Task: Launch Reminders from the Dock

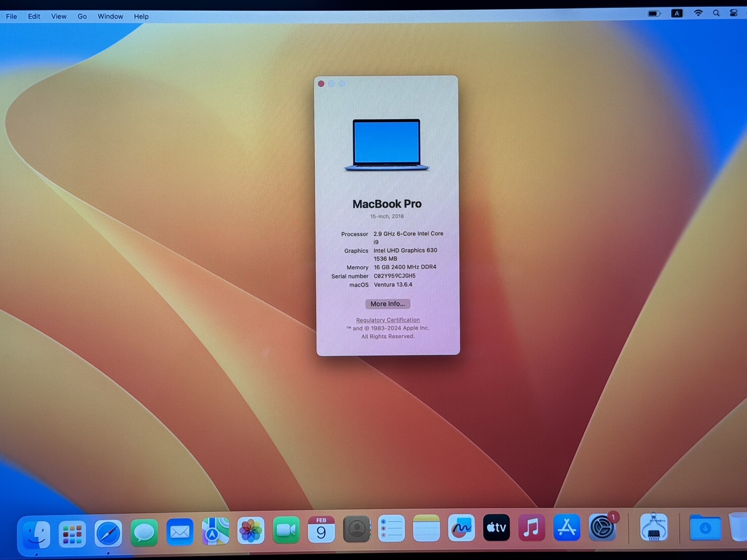Action: click(x=391, y=528)
